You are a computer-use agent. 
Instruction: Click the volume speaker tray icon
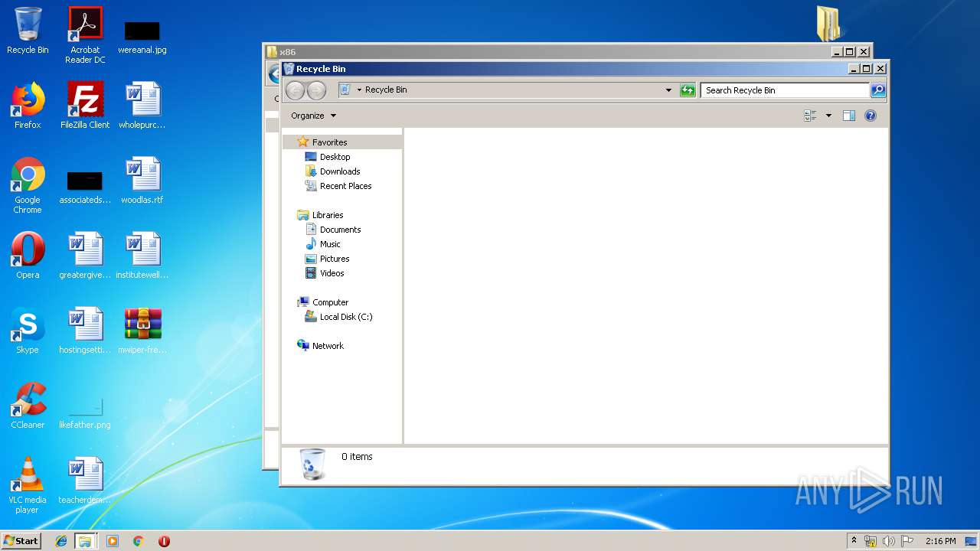click(889, 541)
